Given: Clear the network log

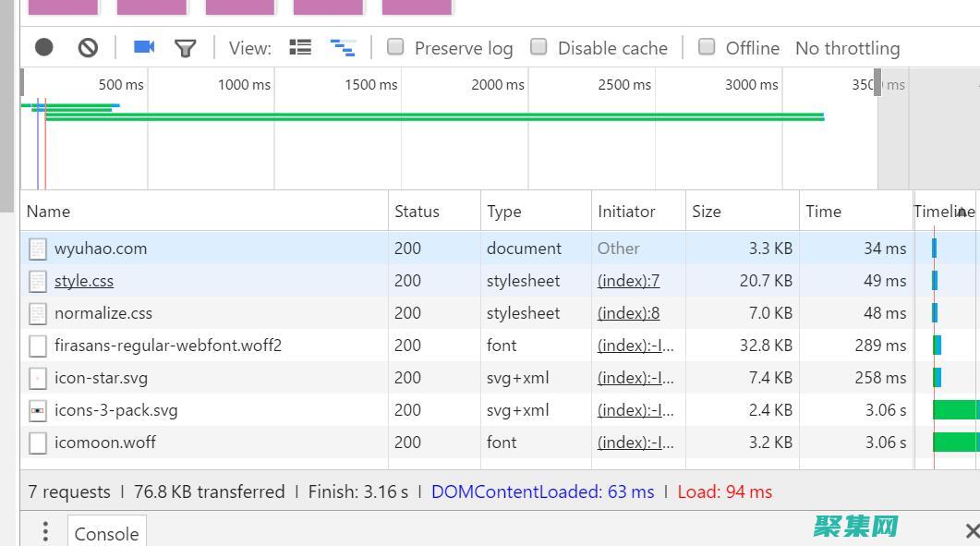Looking at the screenshot, I should (x=88, y=47).
